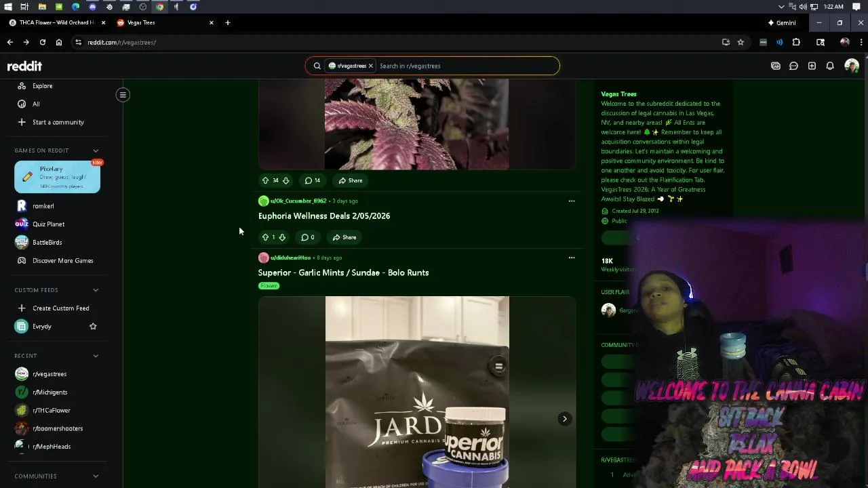Collapse the left navigation sidebar button
Screen dimensions: 868x488
(123, 95)
